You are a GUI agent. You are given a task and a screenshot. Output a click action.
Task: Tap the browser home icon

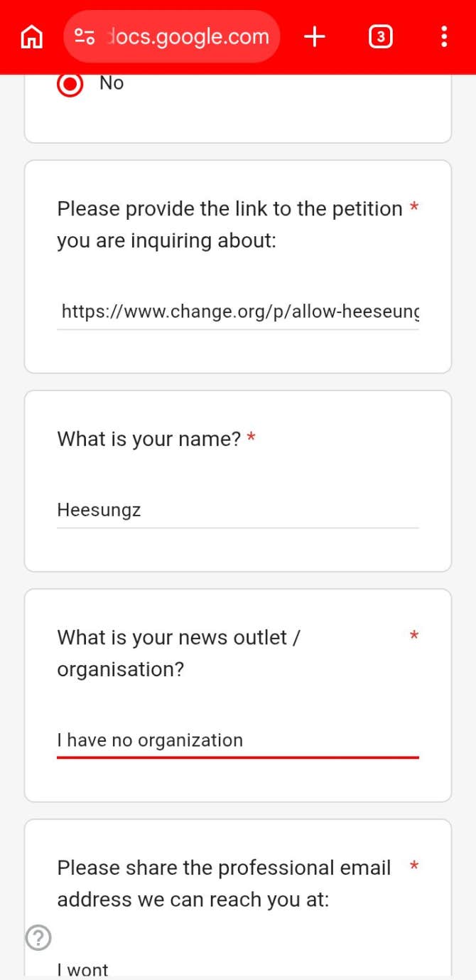point(31,36)
